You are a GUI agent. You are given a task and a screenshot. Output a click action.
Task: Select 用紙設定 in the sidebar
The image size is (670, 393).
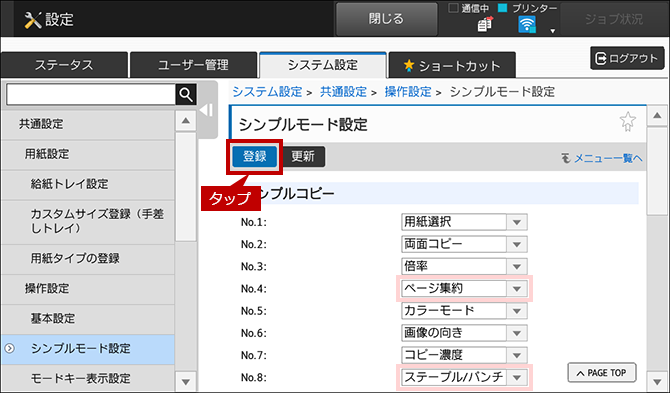coord(88,154)
